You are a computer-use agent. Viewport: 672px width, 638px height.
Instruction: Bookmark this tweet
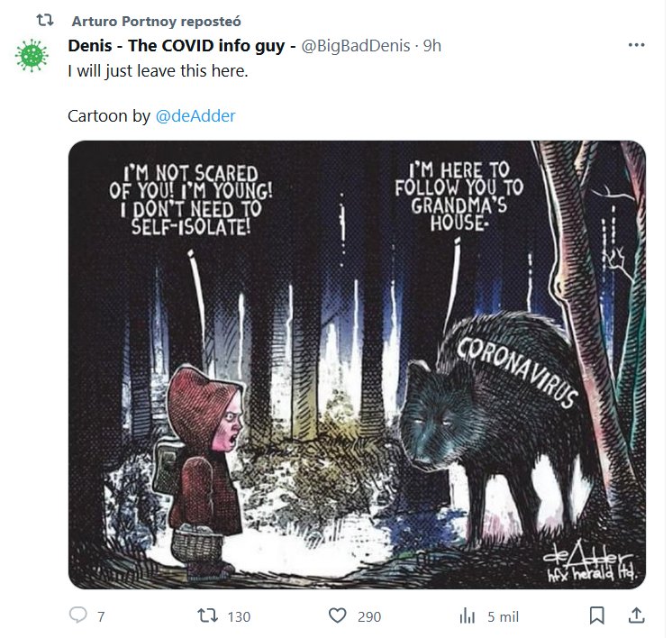pos(596,615)
